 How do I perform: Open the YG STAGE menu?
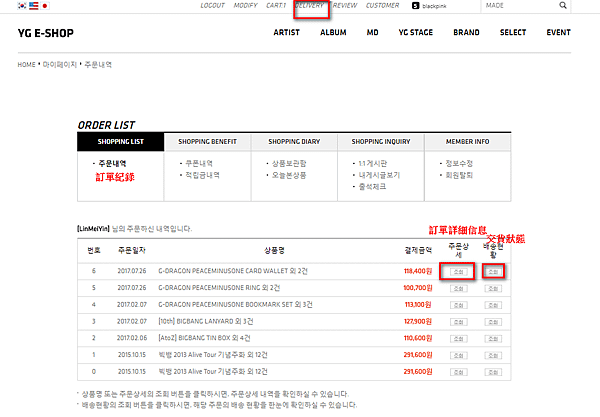[416, 33]
